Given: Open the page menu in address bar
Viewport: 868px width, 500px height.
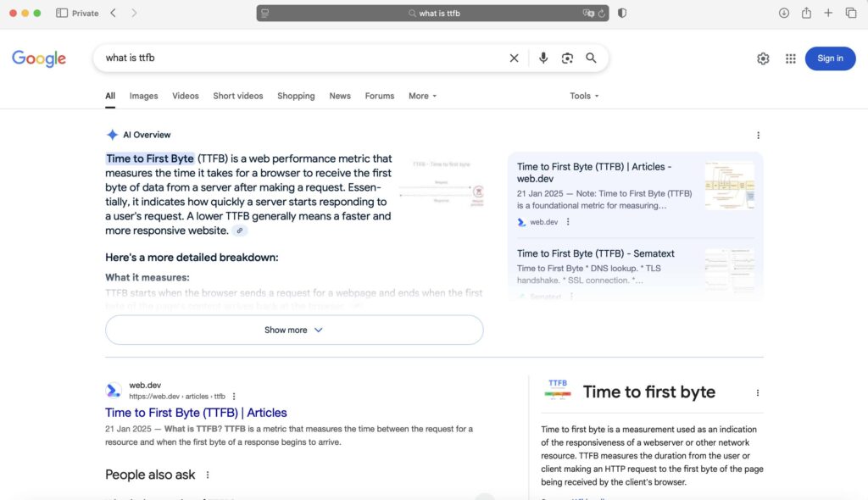Looking at the screenshot, I should point(264,14).
